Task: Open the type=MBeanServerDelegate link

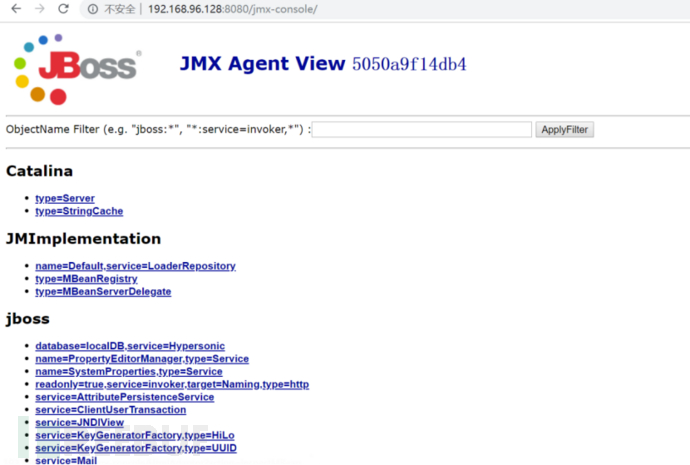Action: click(x=103, y=292)
